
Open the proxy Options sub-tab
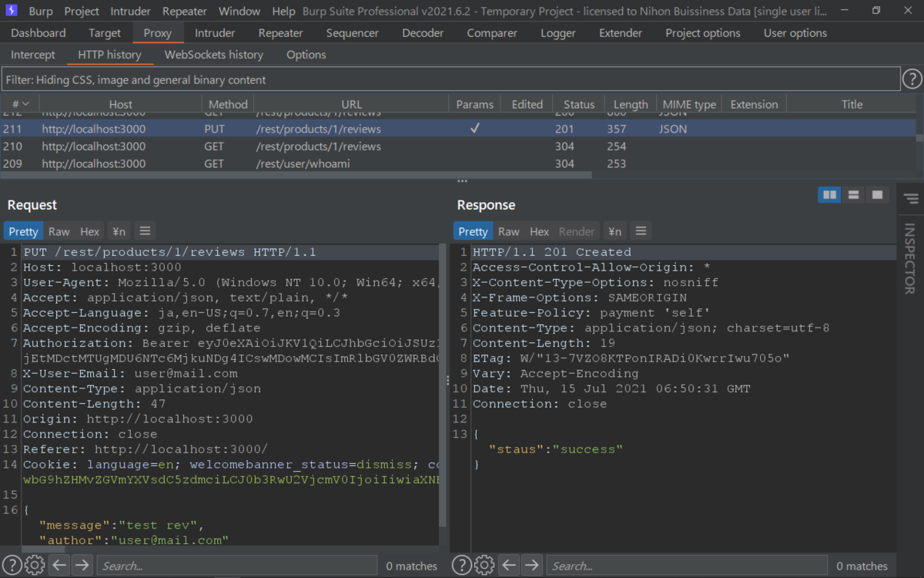tap(306, 55)
